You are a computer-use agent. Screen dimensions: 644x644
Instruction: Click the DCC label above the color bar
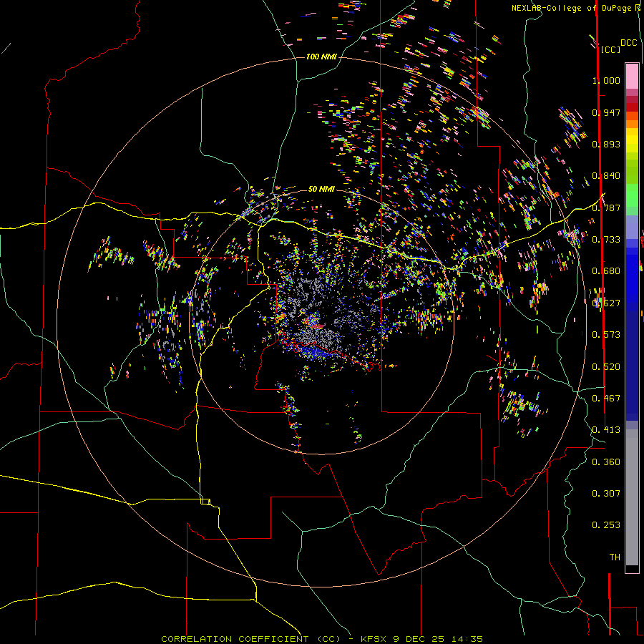coord(629,43)
